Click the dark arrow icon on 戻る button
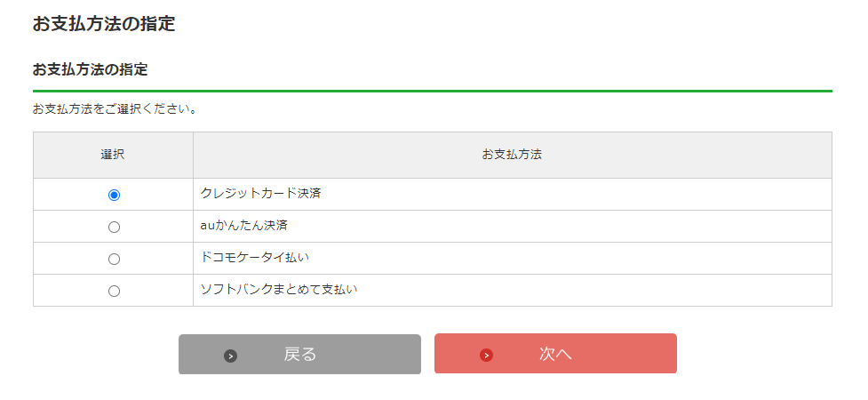The image size is (868, 400). point(231,355)
